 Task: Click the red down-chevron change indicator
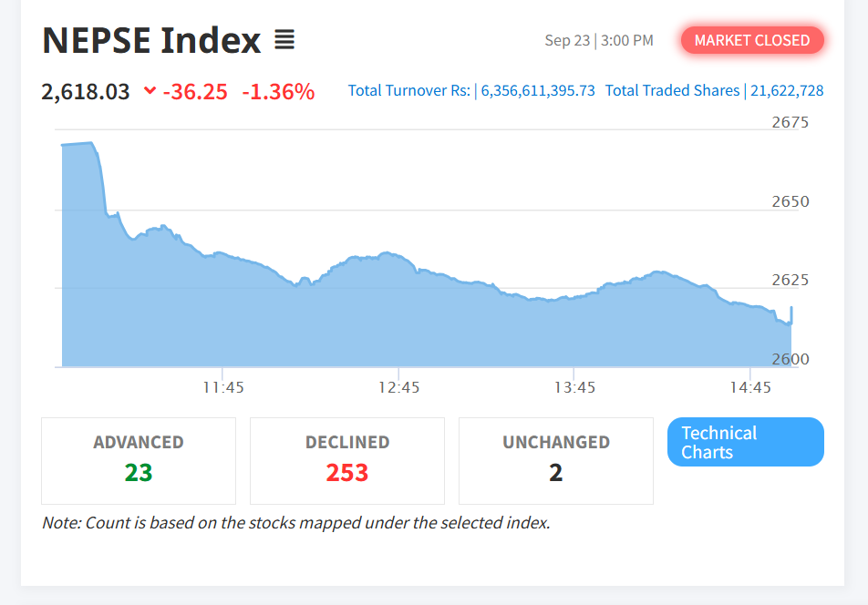point(150,90)
